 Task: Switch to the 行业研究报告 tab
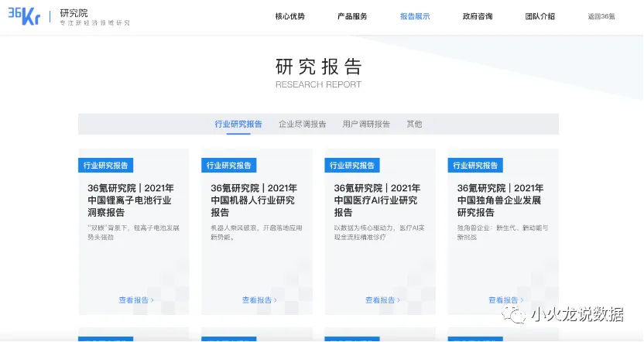(x=238, y=124)
